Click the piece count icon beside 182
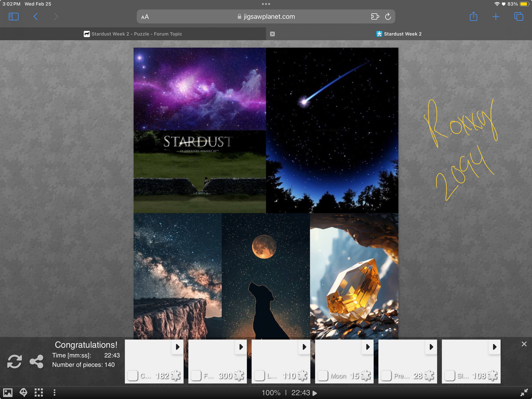The image size is (532, 399). click(x=176, y=376)
